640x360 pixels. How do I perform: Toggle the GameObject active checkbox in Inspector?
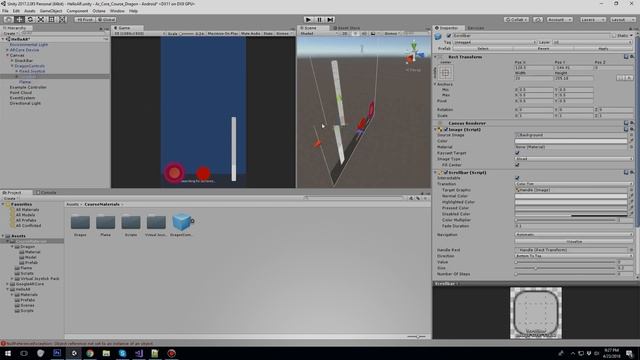(x=449, y=36)
